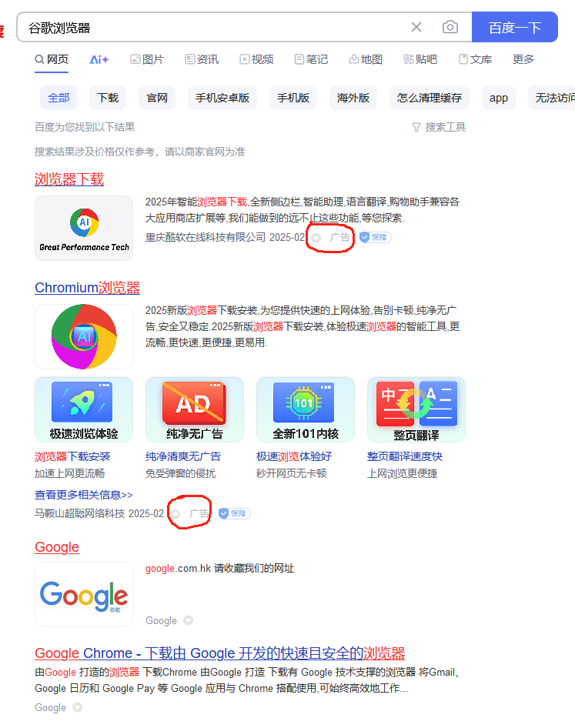The width and height of the screenshot is (575, 728).
Task: Select the 官网 filter chip
Action: [157, 98]
